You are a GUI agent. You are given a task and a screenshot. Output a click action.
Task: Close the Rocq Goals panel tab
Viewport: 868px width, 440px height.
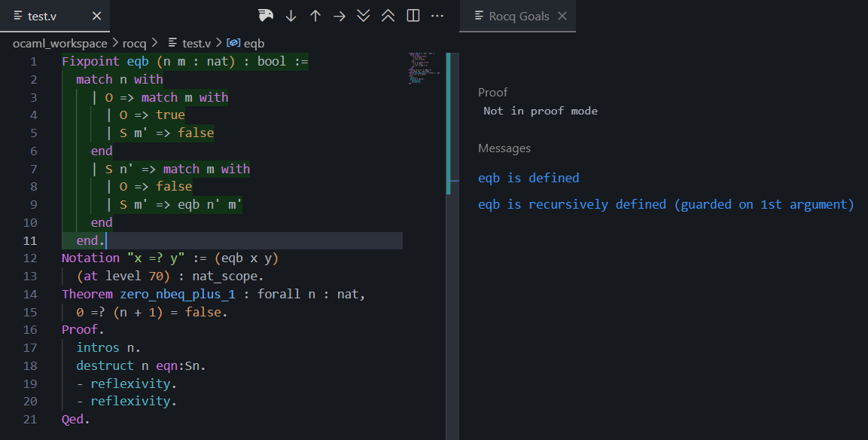pos(562,16)
